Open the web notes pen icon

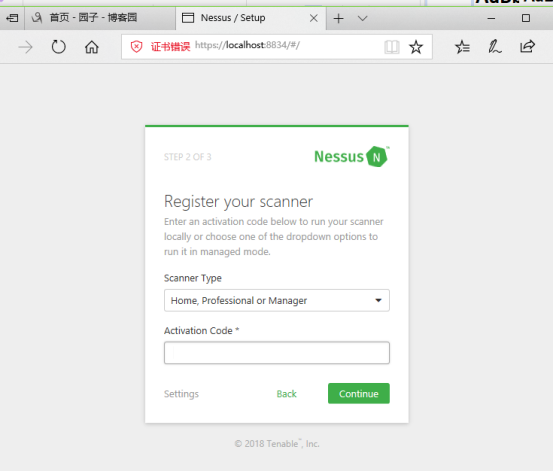point(495,47)
